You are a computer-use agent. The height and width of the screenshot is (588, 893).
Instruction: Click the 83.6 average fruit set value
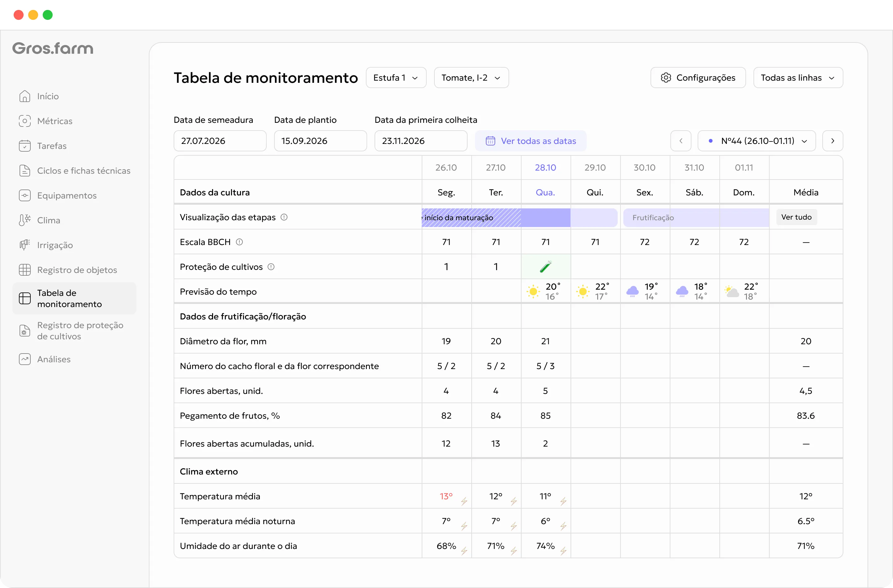pos(806,415)
